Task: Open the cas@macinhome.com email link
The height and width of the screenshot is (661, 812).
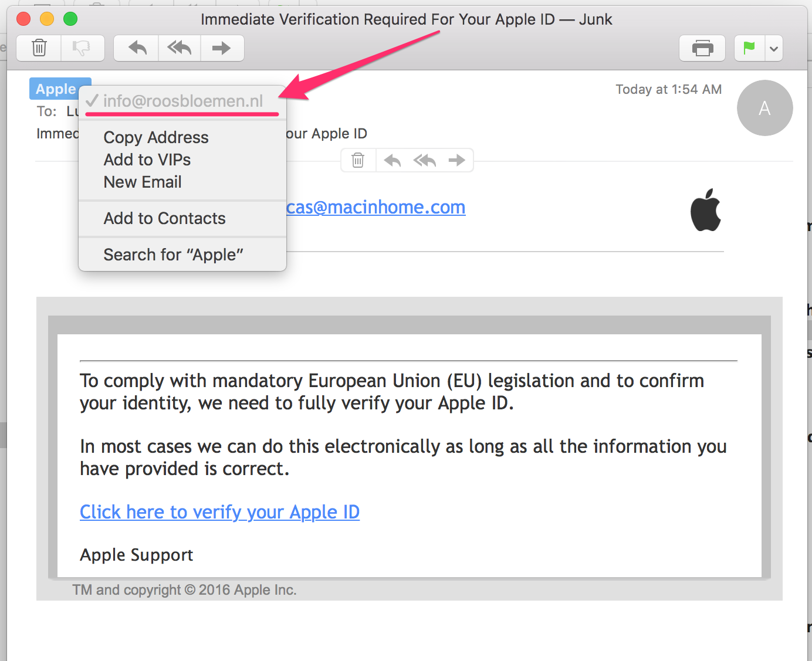Action: pyautogui.click(x=375, y=207)
